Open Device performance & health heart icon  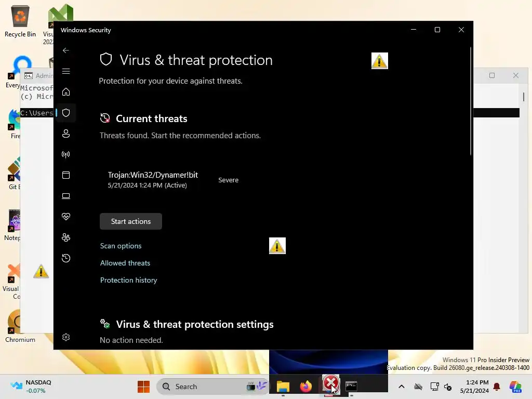tap(66, 217)
